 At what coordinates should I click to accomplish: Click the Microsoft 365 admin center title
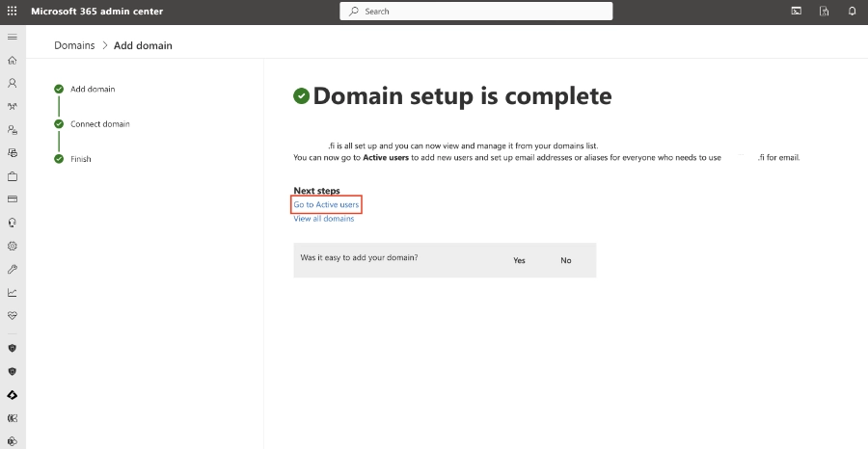point(96,11)
